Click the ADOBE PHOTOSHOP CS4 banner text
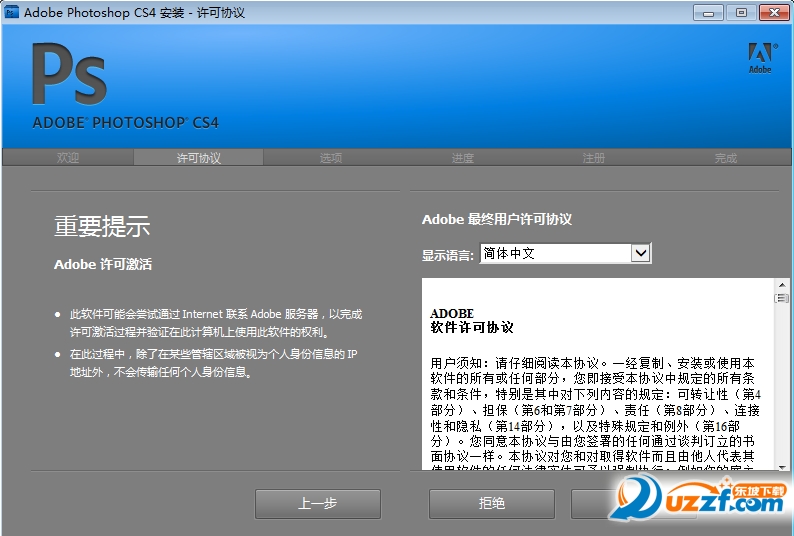This screenshot has height=536, width=794. (126, 123)
